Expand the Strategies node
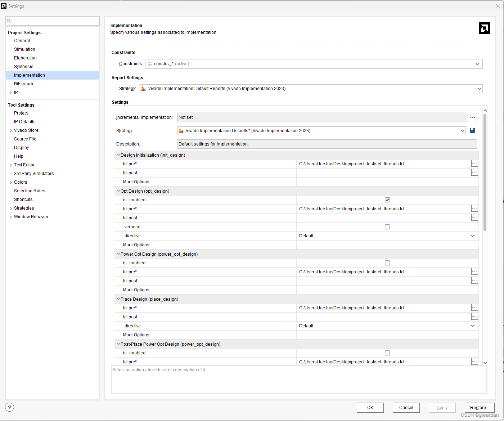This screenshot has height=421, width=504. 11,208
